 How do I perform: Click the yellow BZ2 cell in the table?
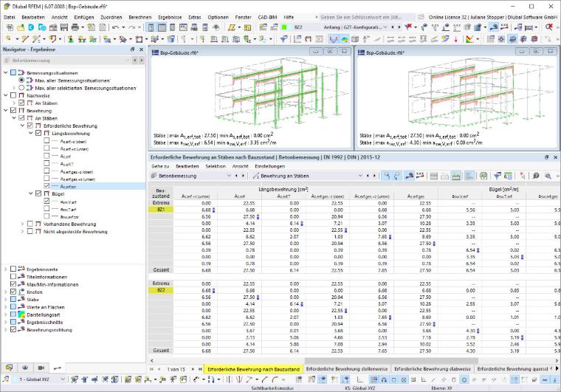(x=161, y=290)
